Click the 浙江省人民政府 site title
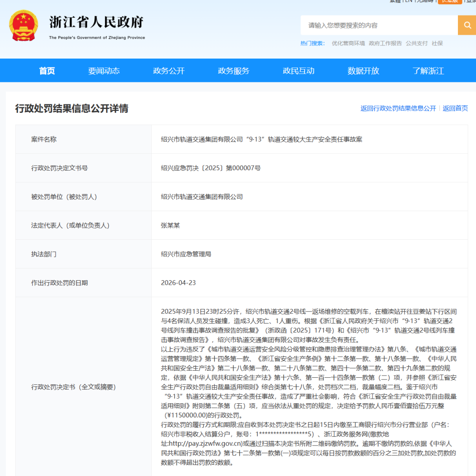476x476 pixels. tap(97, 22)
